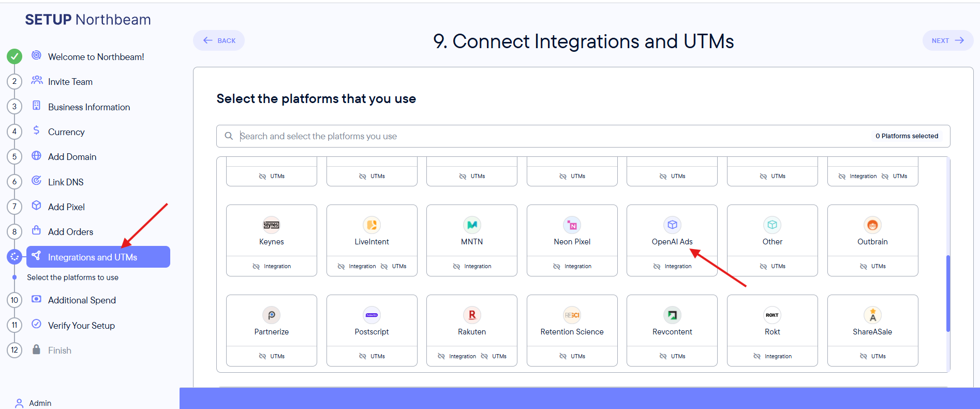Choose the Revcontent platform logo
Viewport: 980px width, 409px height.
[672, 315]
